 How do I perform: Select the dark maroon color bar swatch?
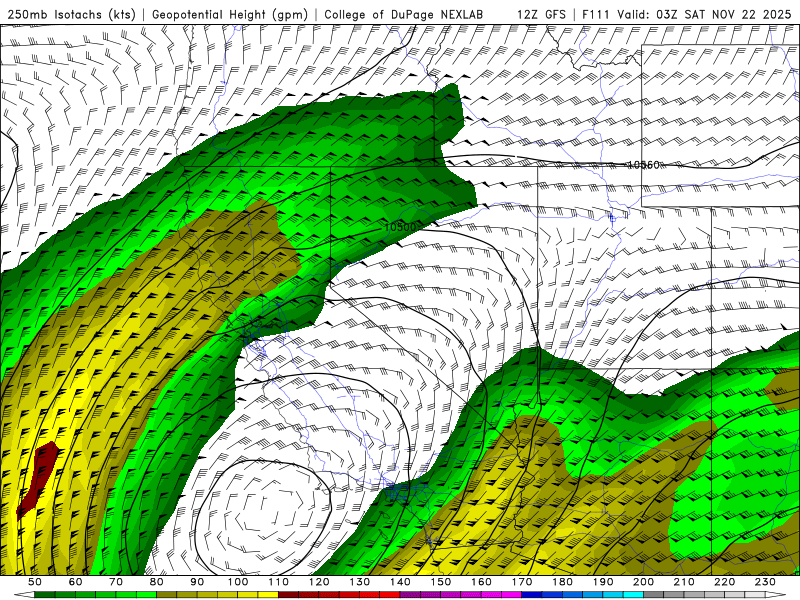click(x=288, y=593)
